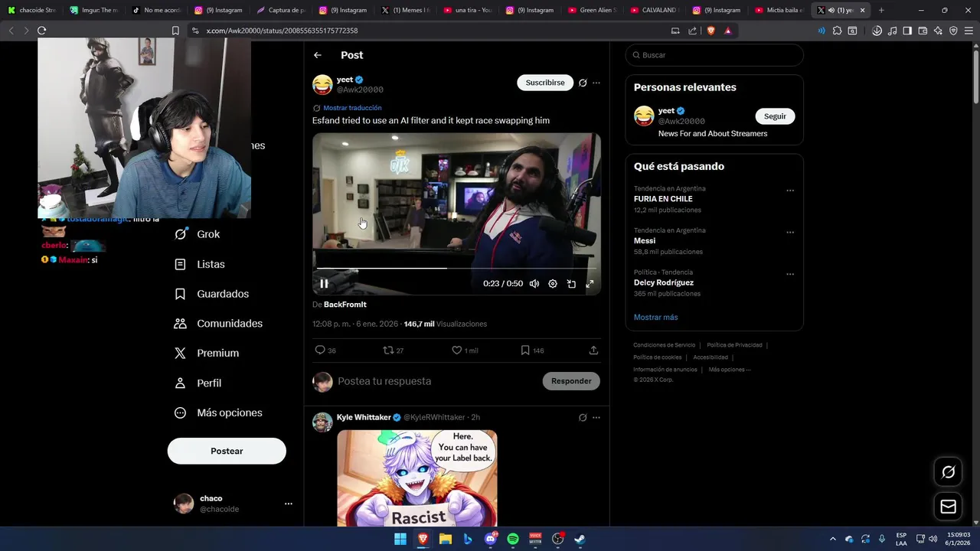Screen dimensions: 980x551
Task: Toggle browser sidebar panel icon
Action: click(x=907, y=31)
